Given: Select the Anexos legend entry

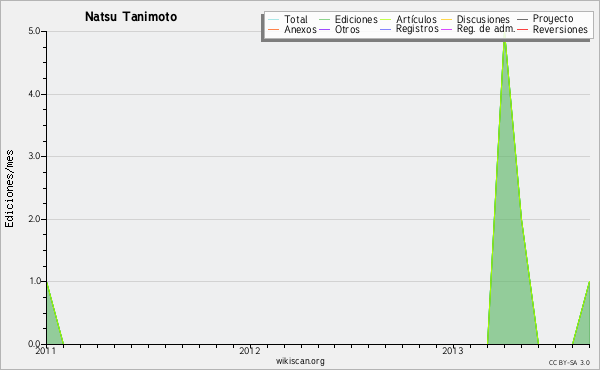Looking at the screenshot, I should [300, 29].
